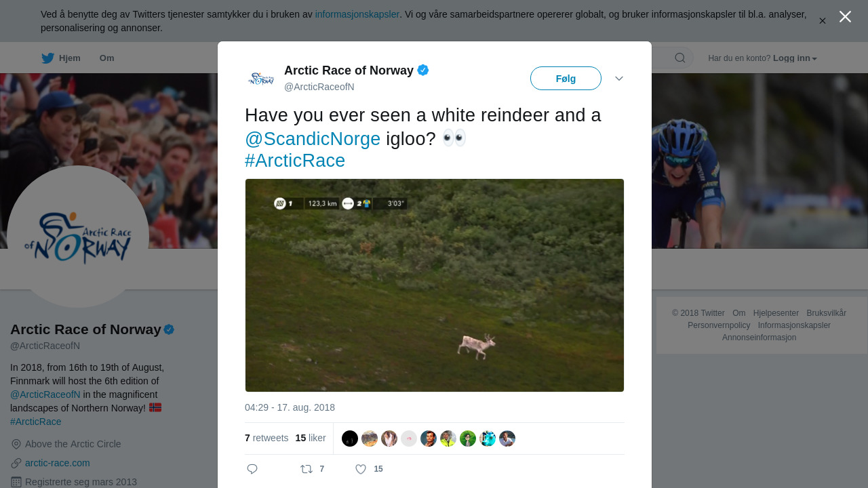View the list of 7 retweets
The image size is (868, 488).
tap(267, 438)
